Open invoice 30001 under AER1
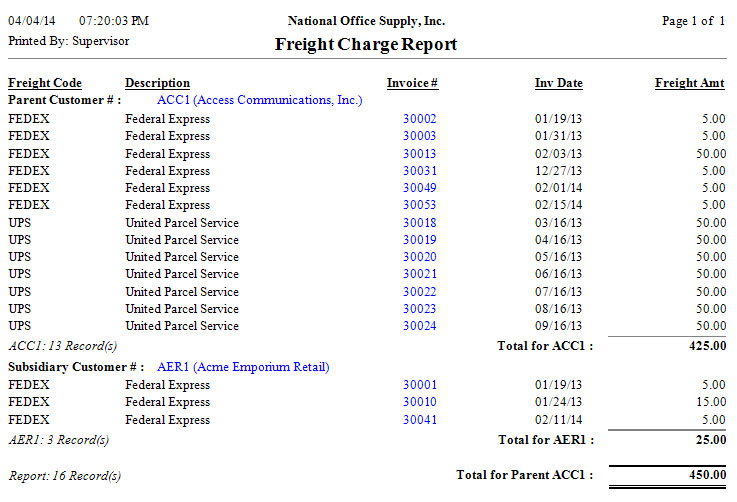 coord(419,385)
